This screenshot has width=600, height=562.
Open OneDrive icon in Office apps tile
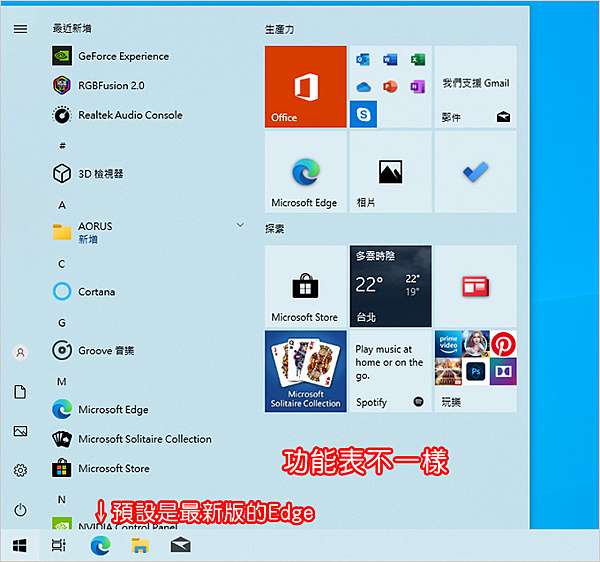(x=363, y=87)
